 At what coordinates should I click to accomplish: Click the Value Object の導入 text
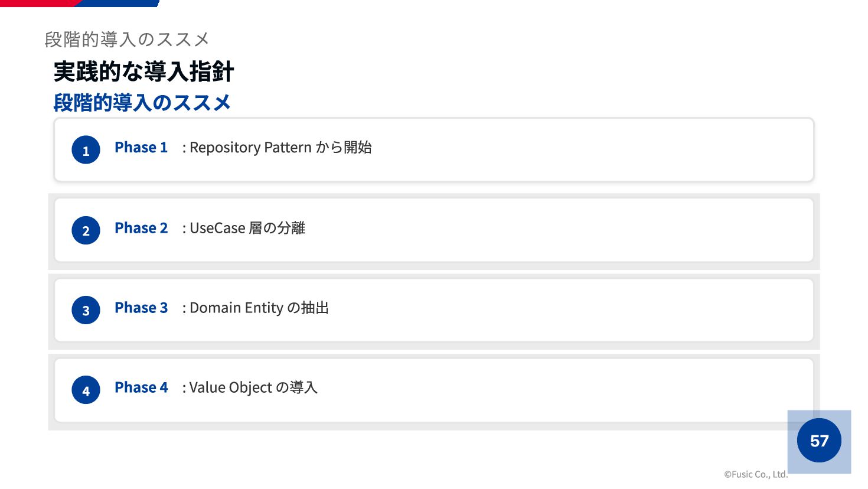(x=253, y=387)
